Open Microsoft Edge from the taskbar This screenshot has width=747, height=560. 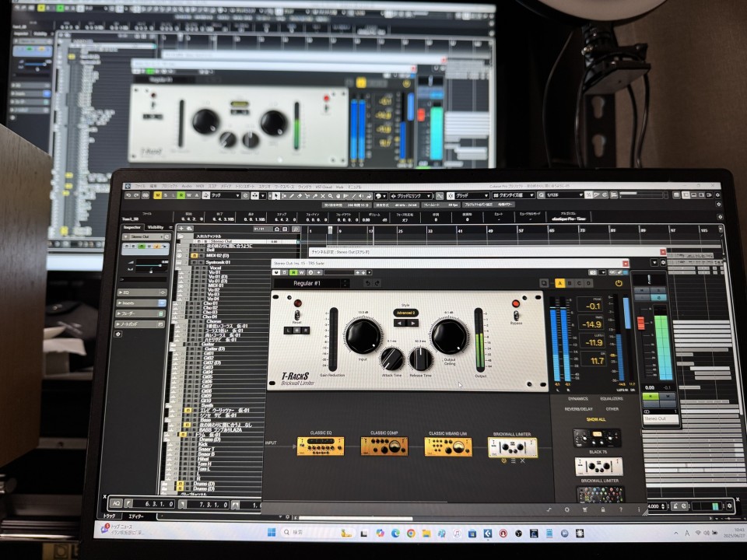(x=395, y=534)
